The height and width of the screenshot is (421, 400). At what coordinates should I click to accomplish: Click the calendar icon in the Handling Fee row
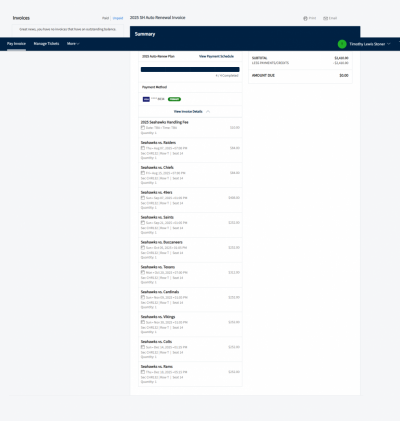coord(143,128)
